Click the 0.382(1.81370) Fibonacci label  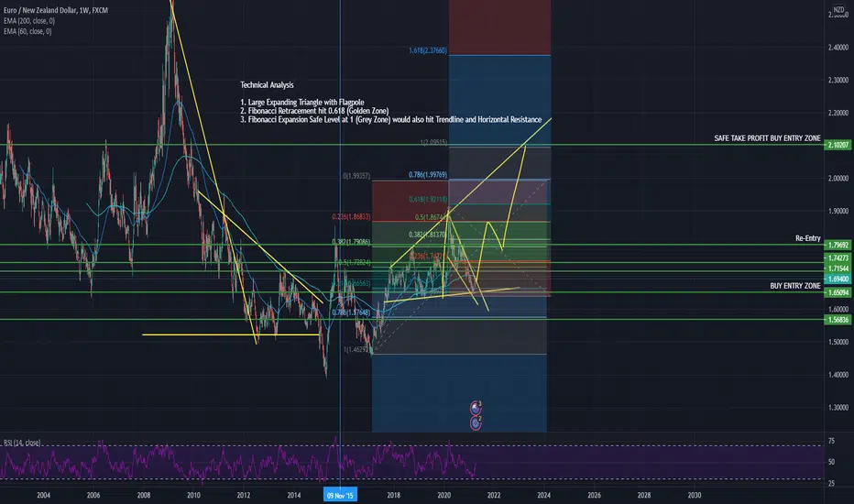point(428,235)
